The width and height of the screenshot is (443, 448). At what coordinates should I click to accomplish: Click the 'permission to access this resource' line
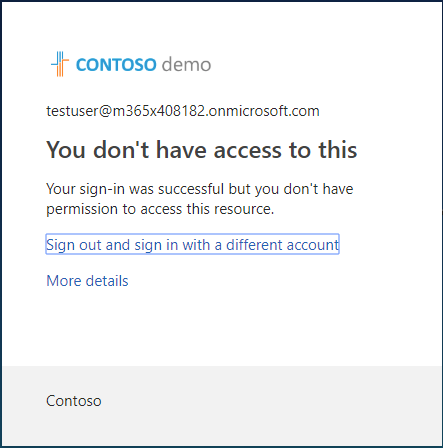pos(160,209)
